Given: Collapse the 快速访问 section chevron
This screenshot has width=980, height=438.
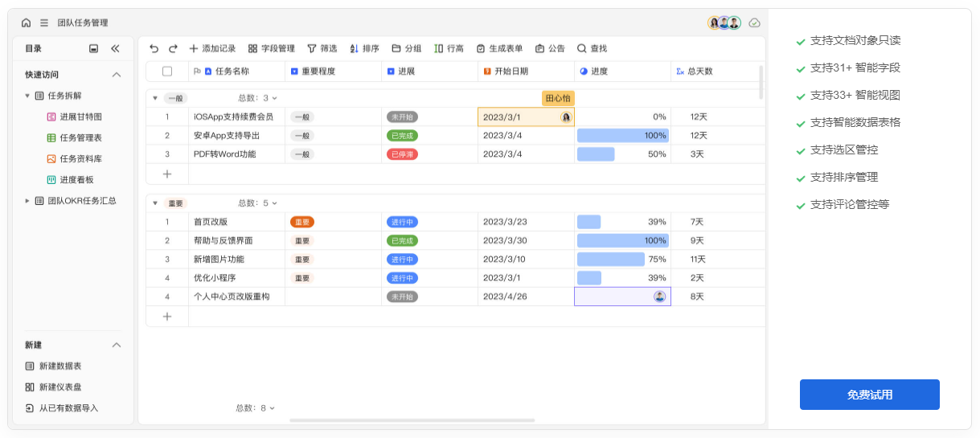Looking at the screenshot, I should coord(116,75).
